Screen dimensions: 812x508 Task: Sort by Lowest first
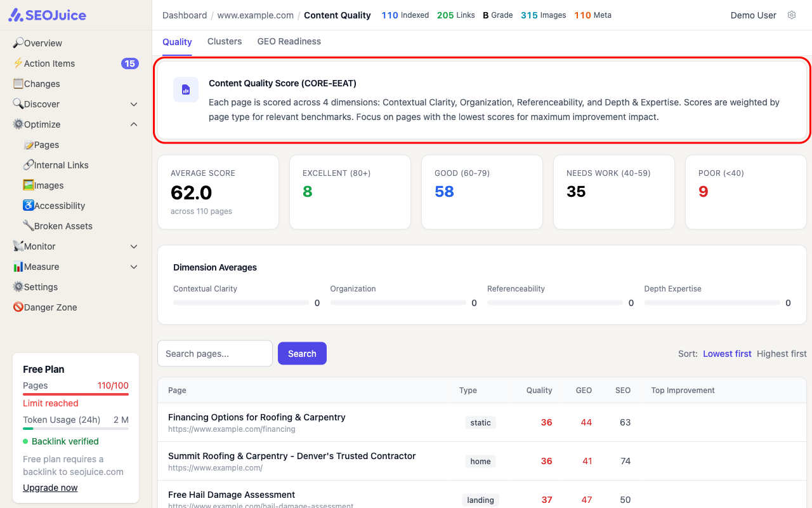pyautogui.click(x=727, y=354)
